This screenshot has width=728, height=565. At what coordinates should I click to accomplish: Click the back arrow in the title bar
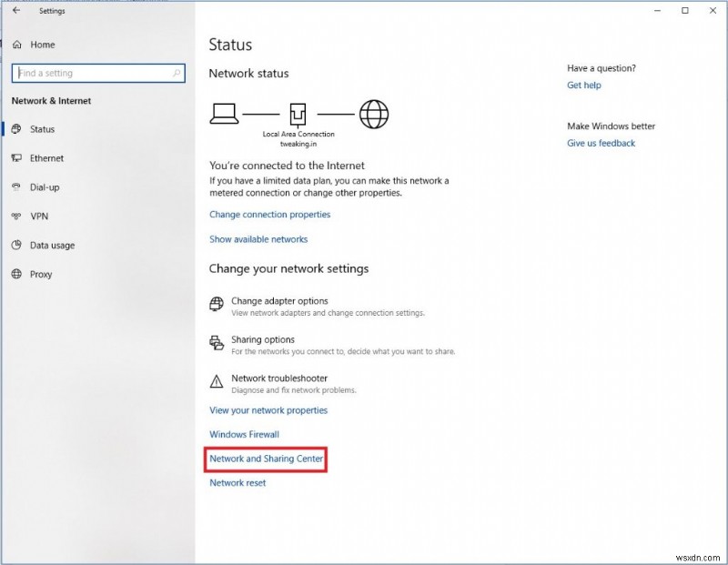click(x=16, y=10)
